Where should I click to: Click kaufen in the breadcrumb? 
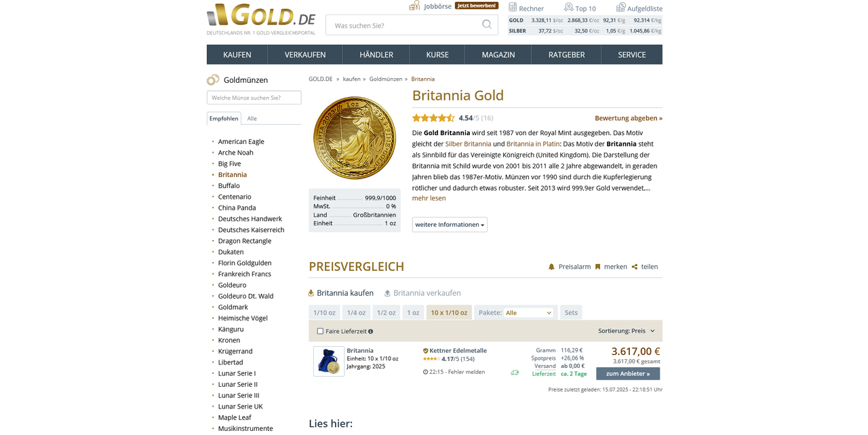[351, 79]
